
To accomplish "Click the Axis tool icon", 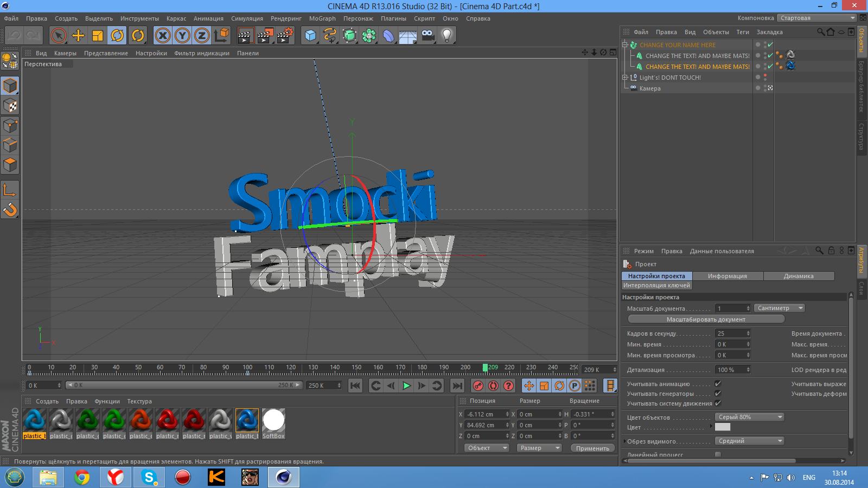I will [10, 190].
